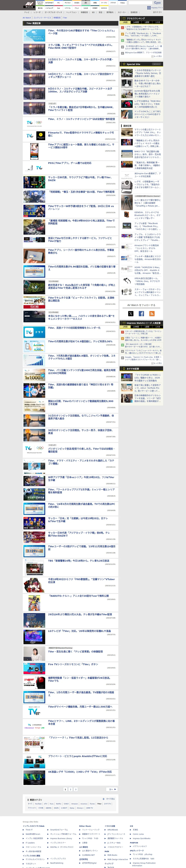
Task: Open the ひかりTV related category
Action: click(x=107, y=804)
